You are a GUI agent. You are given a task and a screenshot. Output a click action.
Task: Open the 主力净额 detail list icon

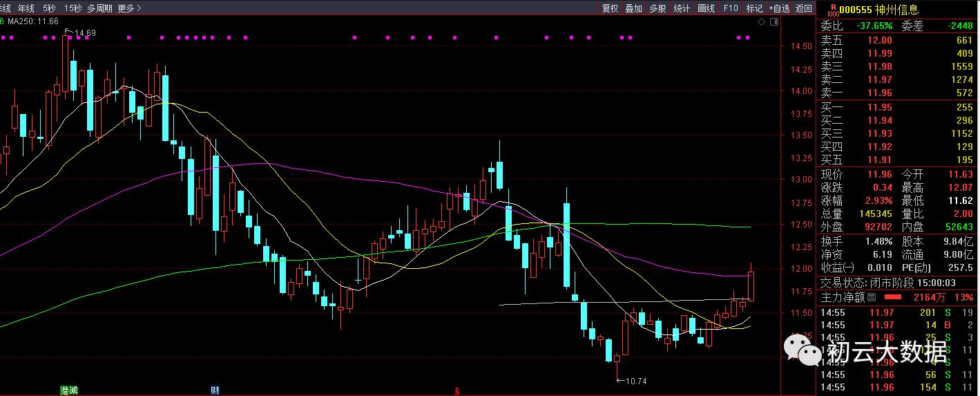[871, 298]
